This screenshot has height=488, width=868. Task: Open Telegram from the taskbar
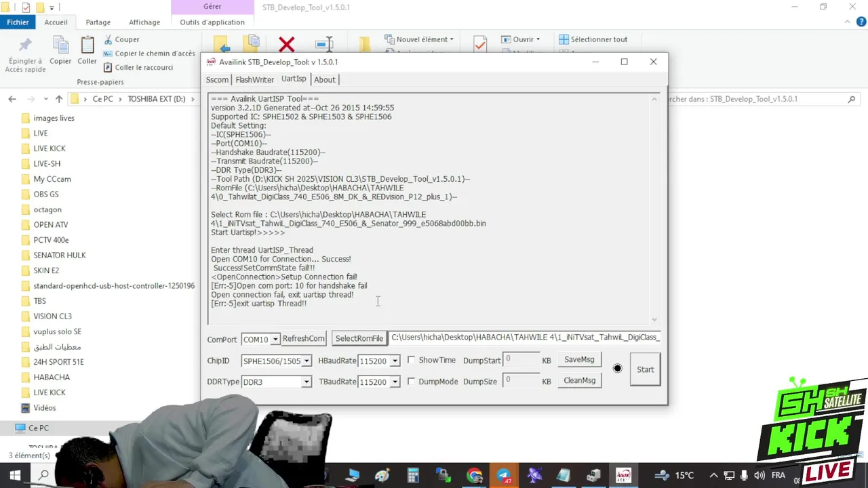[x=505, y=476]
